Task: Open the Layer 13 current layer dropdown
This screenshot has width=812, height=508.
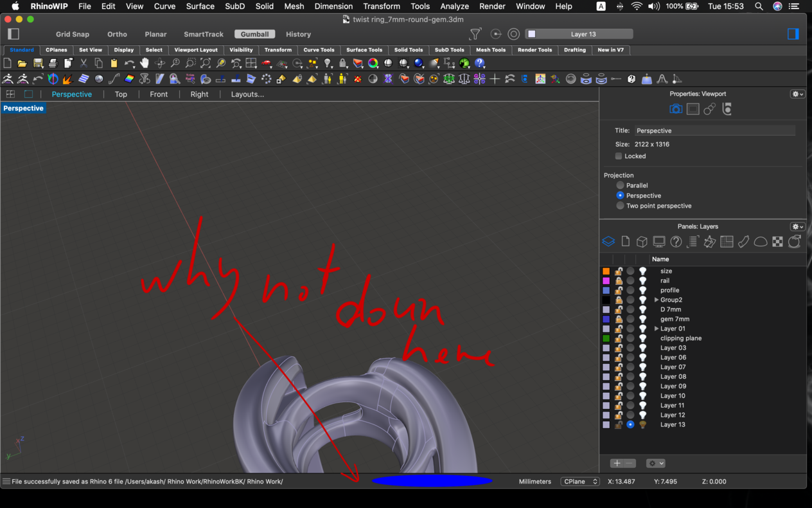Action: coord(579,34)
